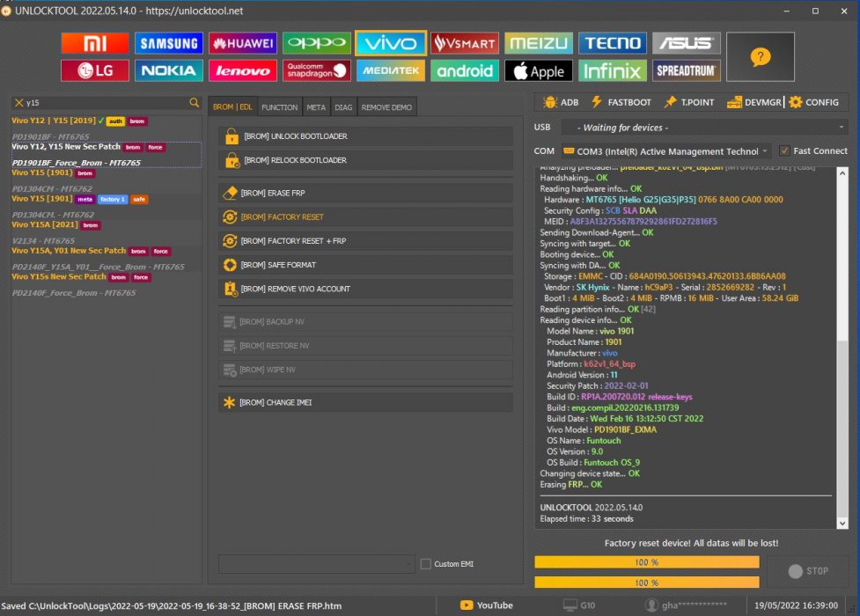Viewport: 860px width, 616px height.
Task: Select Vivo Y12 | Y15 [2019] model
Action: pyautogui.click(x=107, y=128)
